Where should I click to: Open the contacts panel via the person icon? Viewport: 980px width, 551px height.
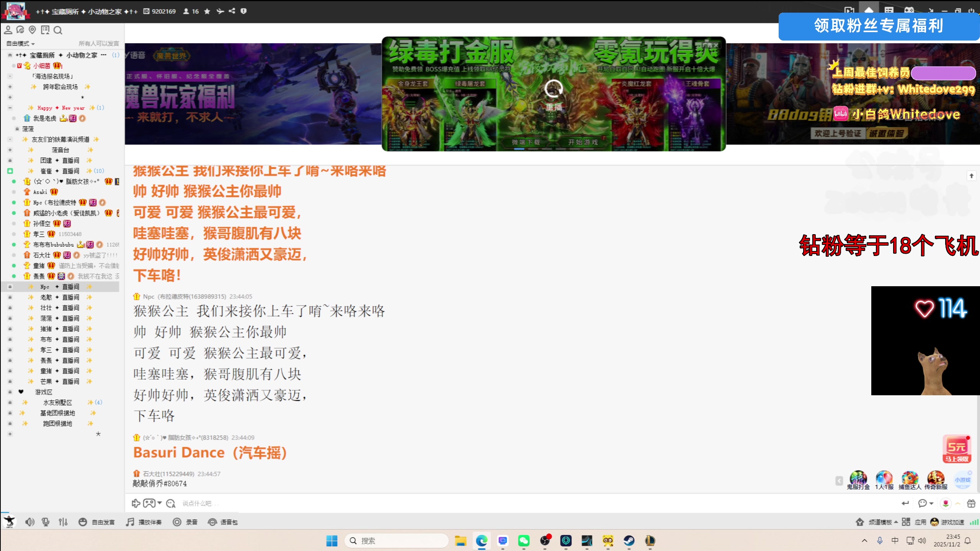click(8, 30)
